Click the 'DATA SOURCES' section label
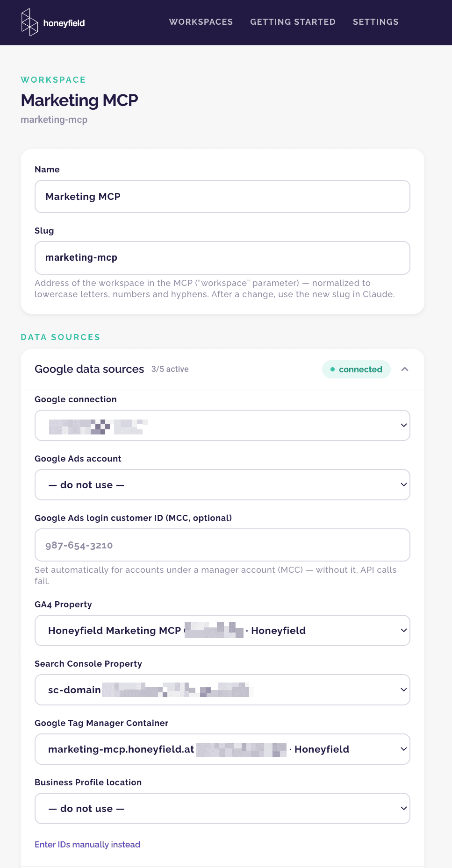Viewport: 452px width, 868px height. click(61, 337)
